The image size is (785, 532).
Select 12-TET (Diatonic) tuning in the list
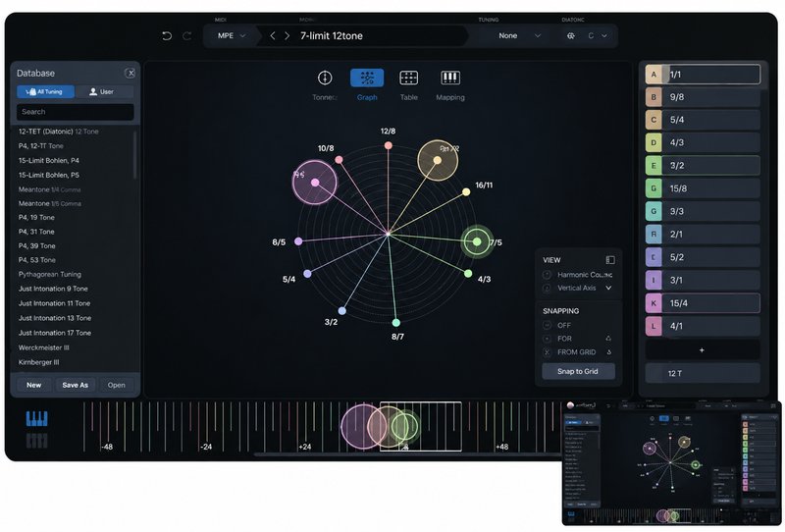[59, 132]
